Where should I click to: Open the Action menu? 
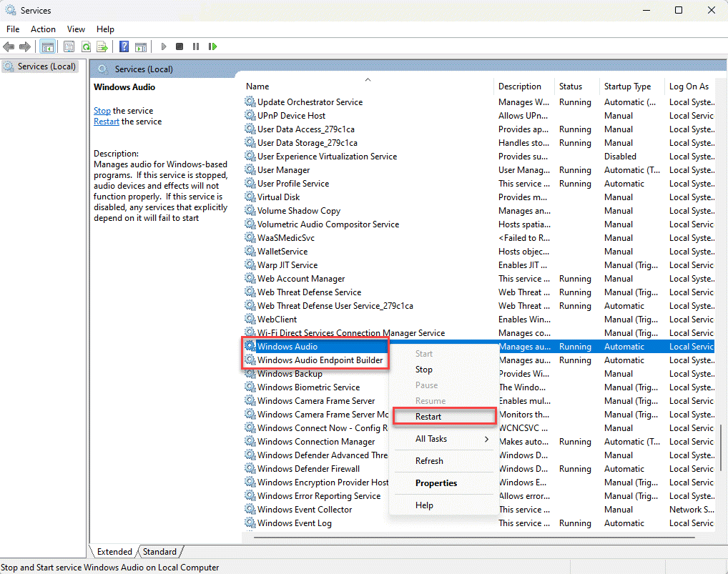(x=43, y=29)
